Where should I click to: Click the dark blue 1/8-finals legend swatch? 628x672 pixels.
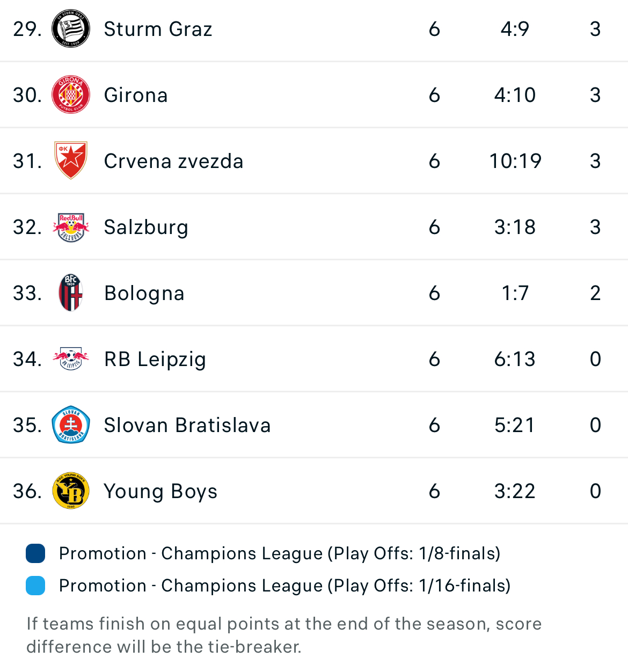click(35, 553)
